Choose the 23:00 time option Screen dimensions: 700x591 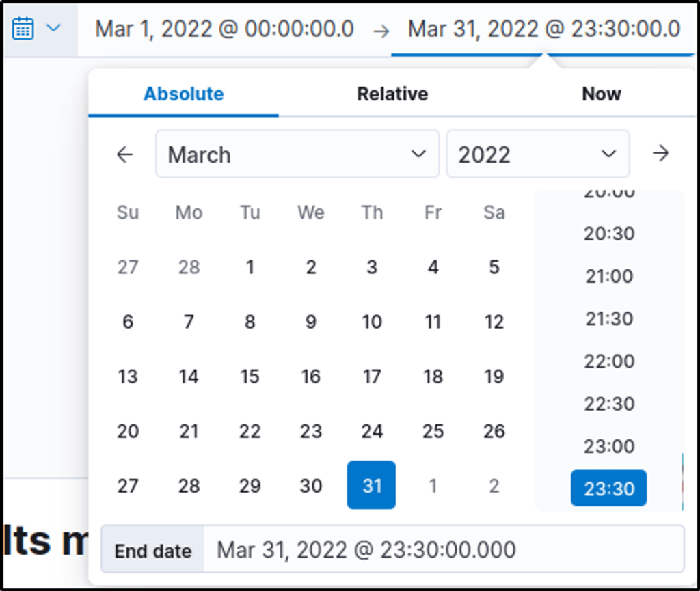coord(608,446)
